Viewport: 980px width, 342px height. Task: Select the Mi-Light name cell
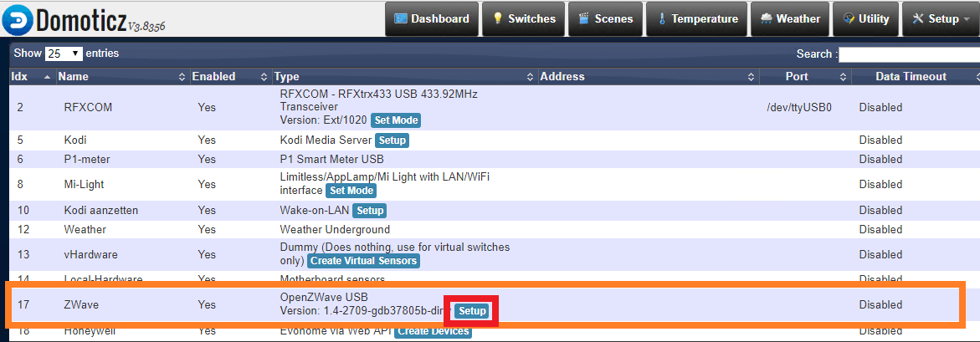(x=84, y=184)
